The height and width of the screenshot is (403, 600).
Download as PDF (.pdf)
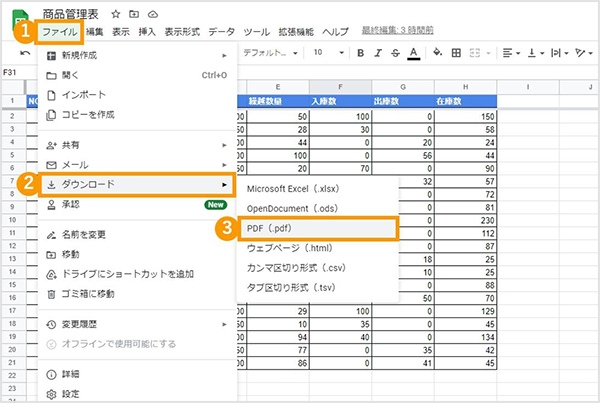click(x=317, y=228)
